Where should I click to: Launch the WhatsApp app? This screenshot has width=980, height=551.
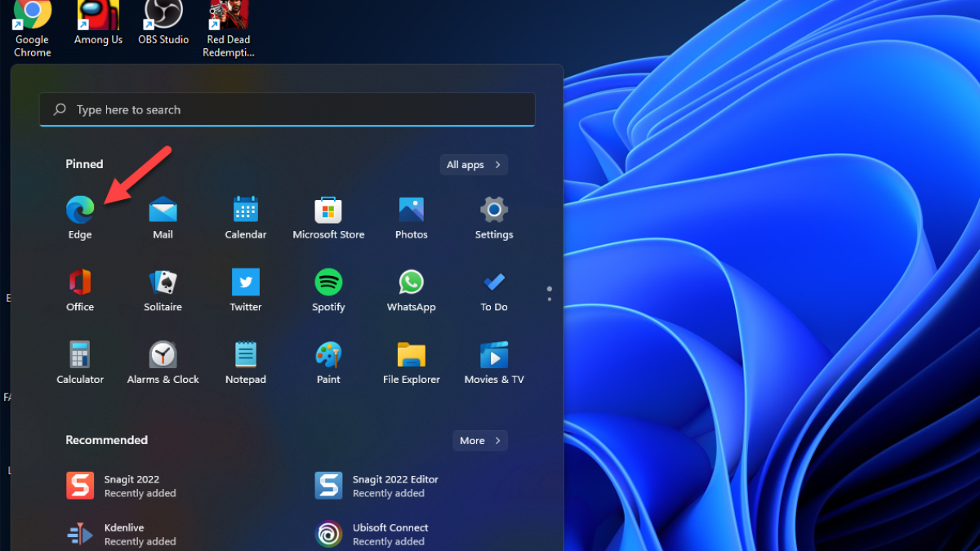412,290
